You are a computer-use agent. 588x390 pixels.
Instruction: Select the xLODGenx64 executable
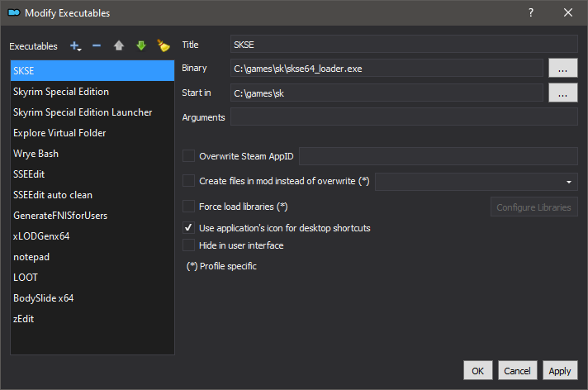(92, 236)
